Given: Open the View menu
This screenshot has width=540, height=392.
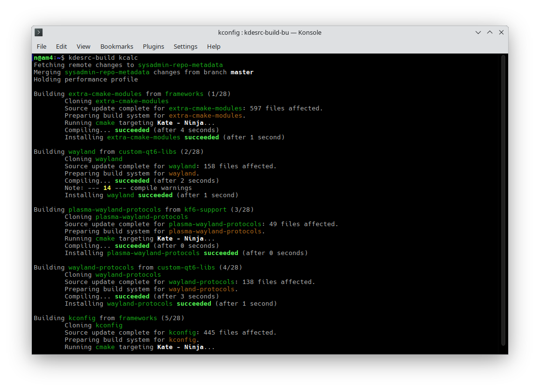Looking at the screenshot, I should (83, 46).
